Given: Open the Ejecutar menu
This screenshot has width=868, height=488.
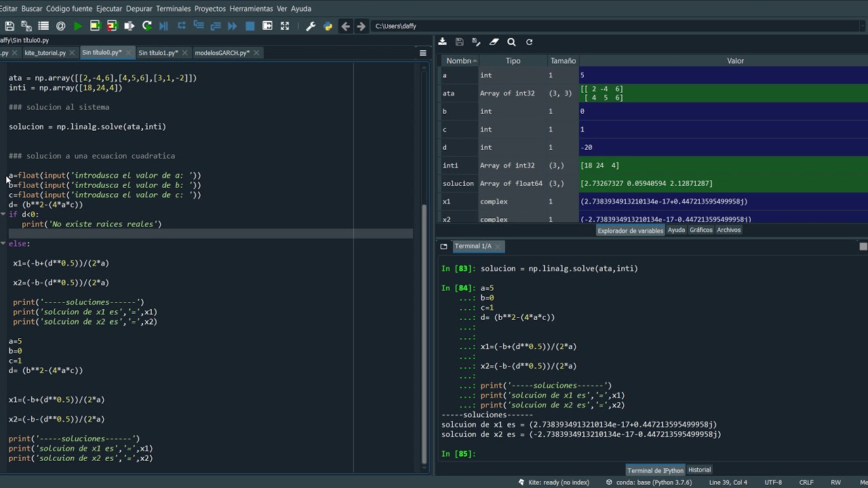Looking at the screenshot, I should tap(109, 9).
